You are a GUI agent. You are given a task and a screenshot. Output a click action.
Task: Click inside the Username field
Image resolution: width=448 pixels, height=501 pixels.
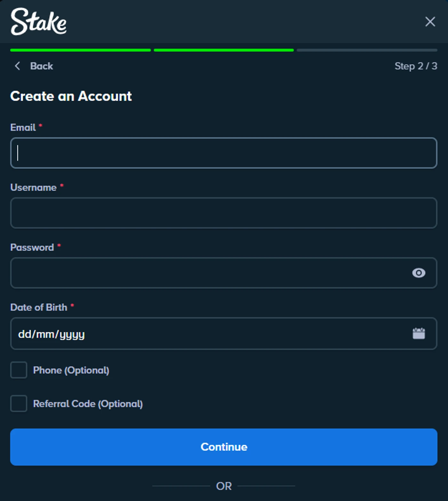pyautogui.click(x=224, y=213)
